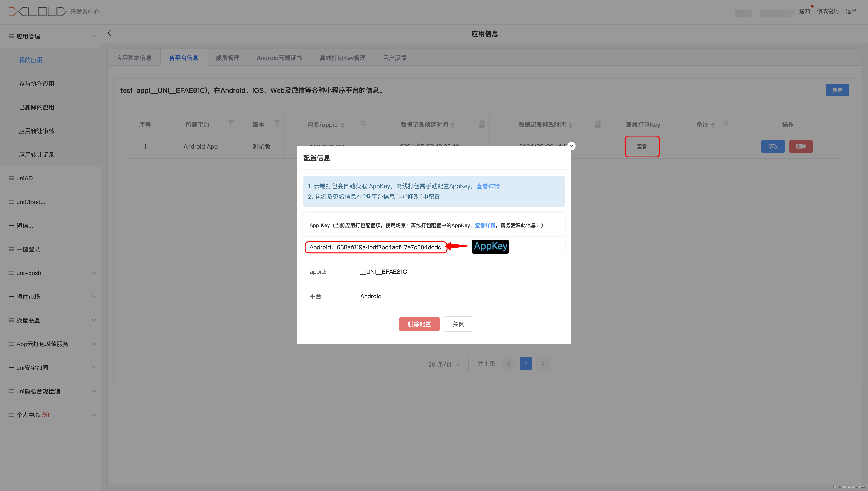This screenshot has height=491, width=868.
Task: Collapse the 应用管理 menu
Action: click(94, 36)
